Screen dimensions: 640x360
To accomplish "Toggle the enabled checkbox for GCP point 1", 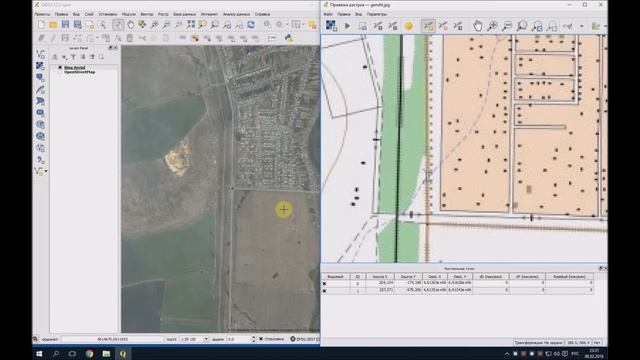I will 325,291.
